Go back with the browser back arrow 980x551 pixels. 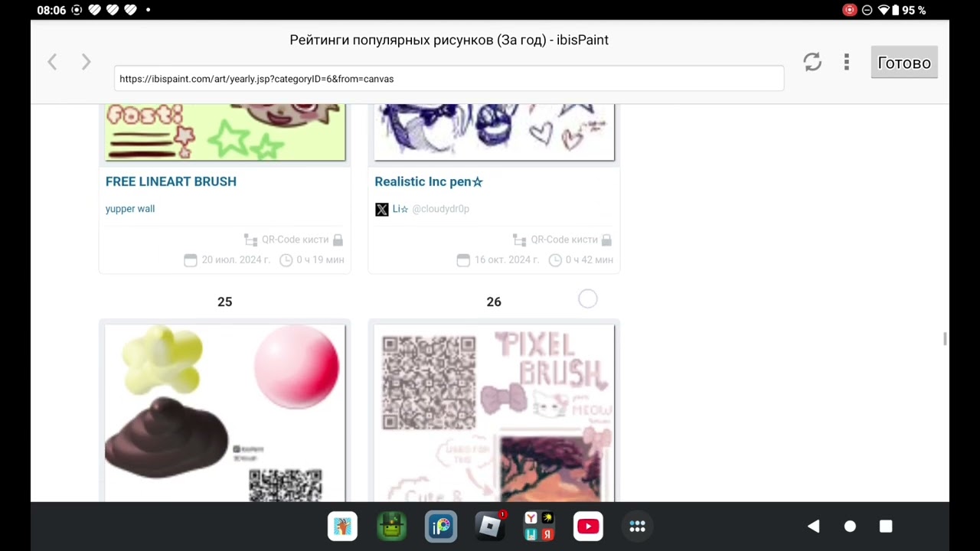(x=52, y=63)
